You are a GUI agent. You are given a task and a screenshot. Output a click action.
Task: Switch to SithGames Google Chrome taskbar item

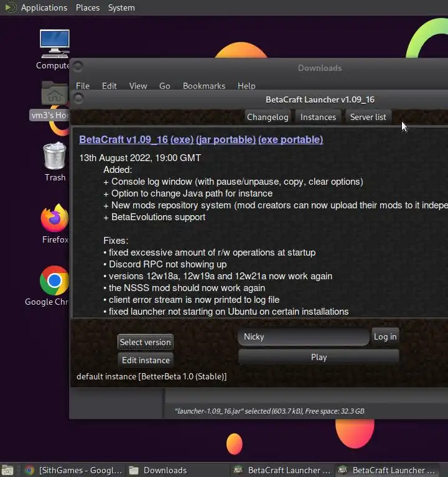[74, 470]
